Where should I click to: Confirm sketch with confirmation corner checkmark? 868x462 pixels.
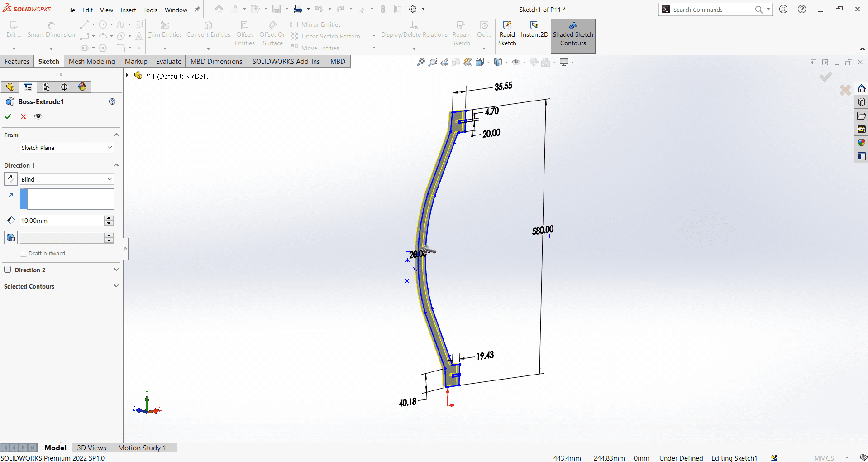pyautogui.click(x=826, y=77)
